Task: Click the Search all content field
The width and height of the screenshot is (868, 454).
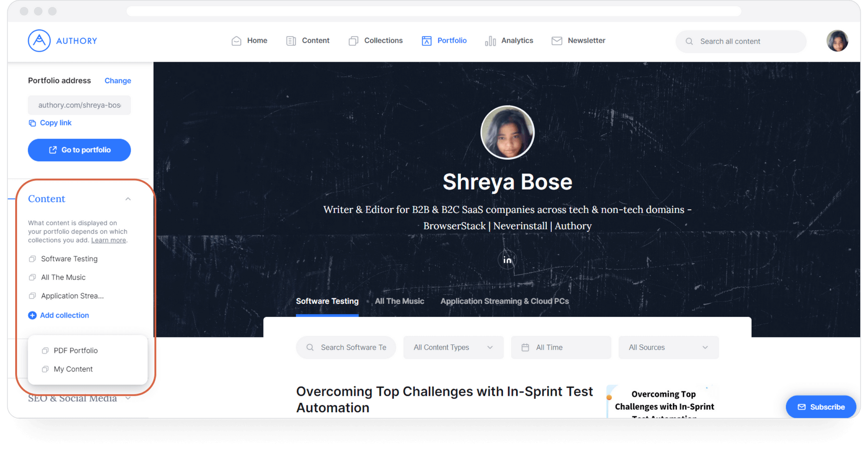Action: click(x=740, y=42)
